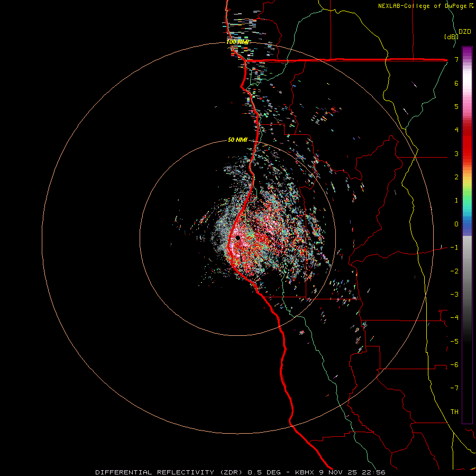Click the 1 value on color scale
Screen dimensions: 476x476
456,200
